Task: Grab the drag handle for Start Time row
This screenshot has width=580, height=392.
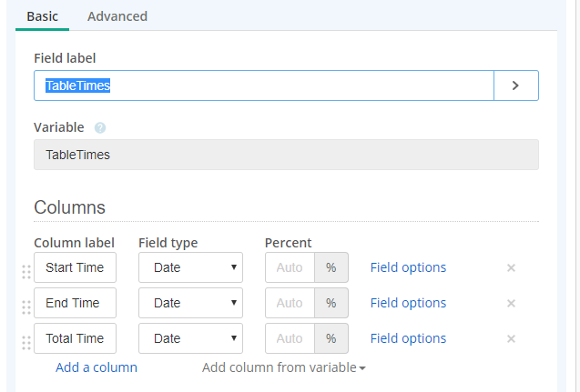Action: [x=26, y=269]
